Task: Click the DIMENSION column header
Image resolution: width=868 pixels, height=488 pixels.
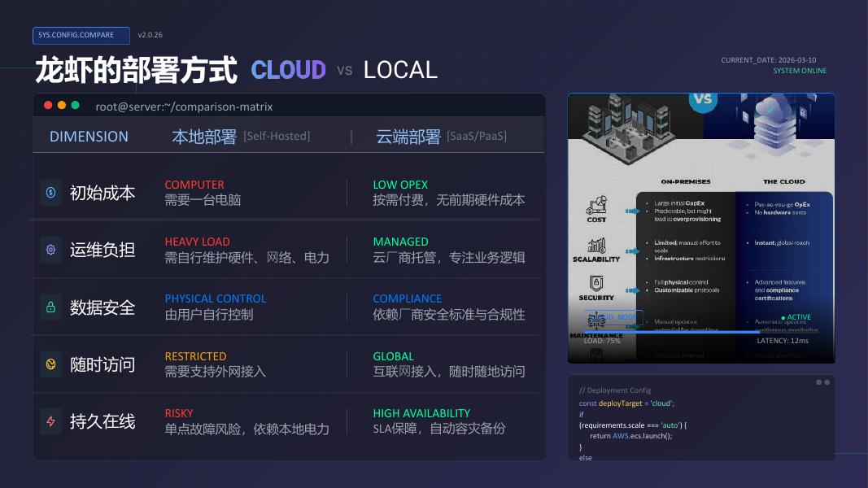Action: pyautogui.click(x=89, y=137)
